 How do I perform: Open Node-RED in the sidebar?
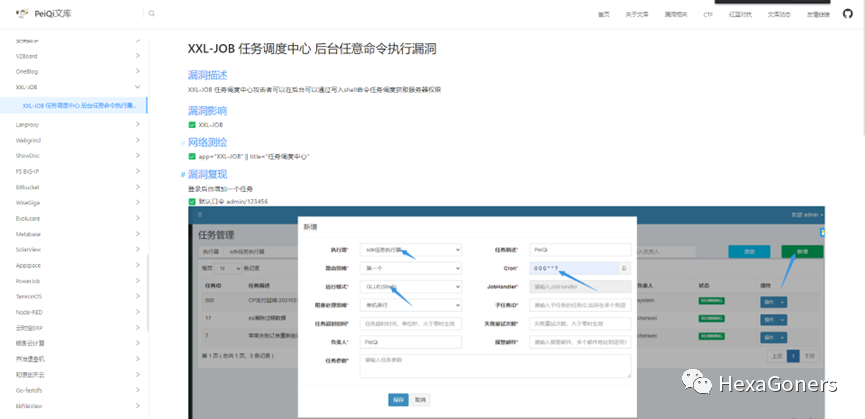click(x=28, y=312)
